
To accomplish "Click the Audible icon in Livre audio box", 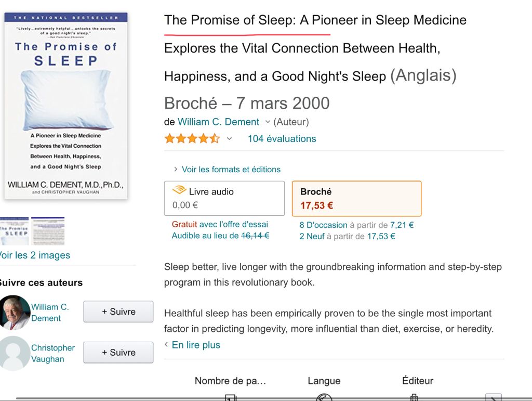I will coord(179,191).
